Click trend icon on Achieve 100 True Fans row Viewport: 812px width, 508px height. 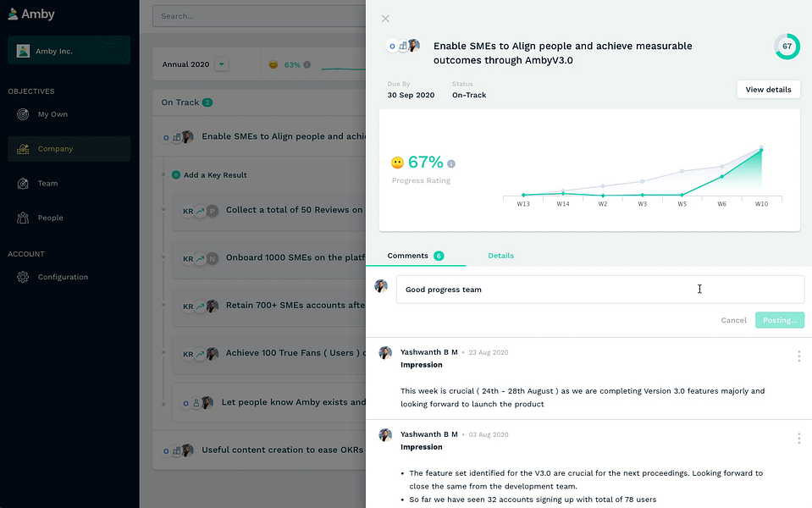201,354
